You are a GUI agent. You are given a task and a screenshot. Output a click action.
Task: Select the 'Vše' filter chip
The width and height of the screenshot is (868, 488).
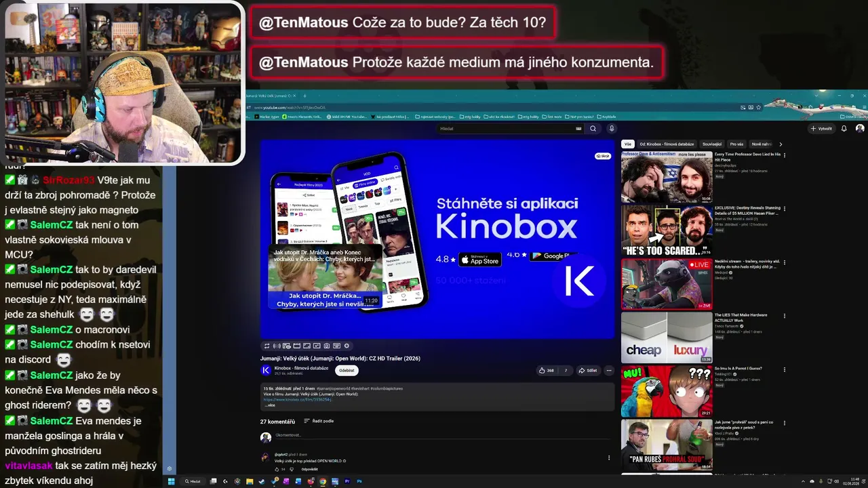point(628,144)
